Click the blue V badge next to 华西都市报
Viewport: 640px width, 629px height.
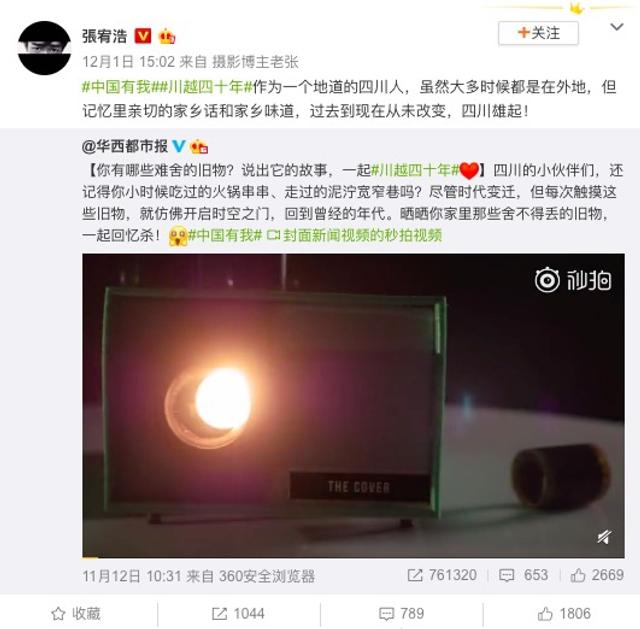coord(179,146)
